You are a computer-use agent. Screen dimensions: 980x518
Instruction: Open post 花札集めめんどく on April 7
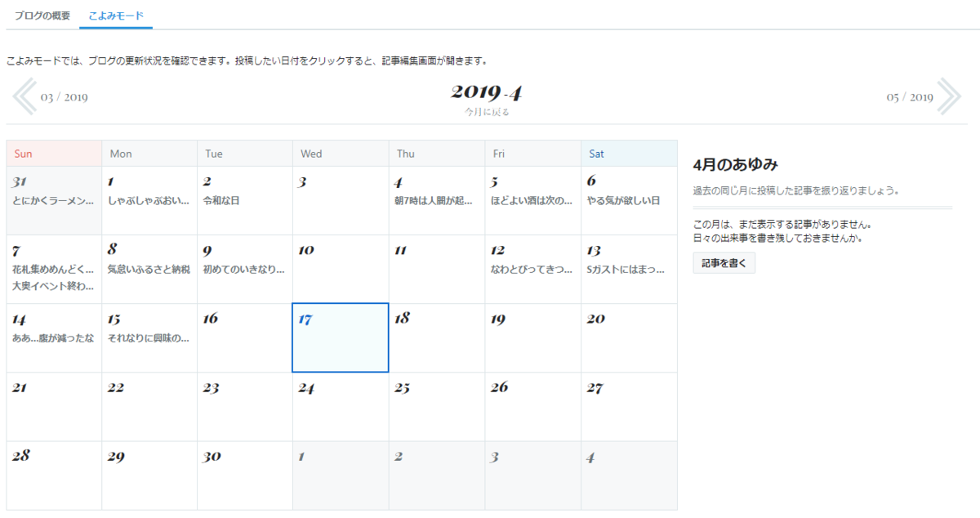pyautogui.click(x=53, y=269)
